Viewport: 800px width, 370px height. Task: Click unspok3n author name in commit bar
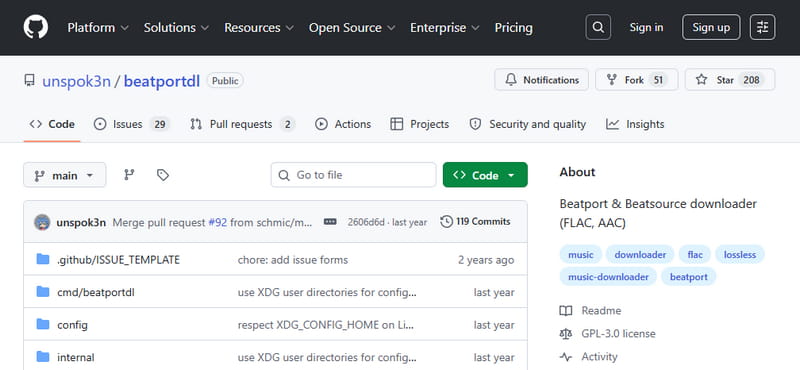point(81,222)
